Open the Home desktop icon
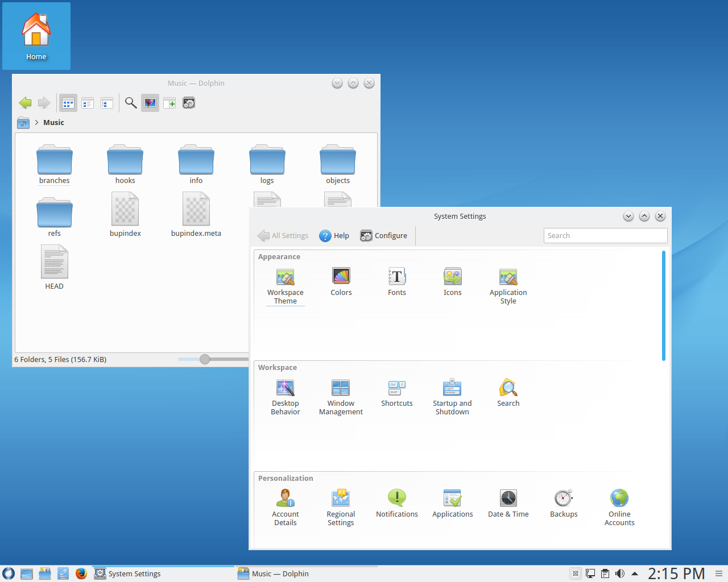The height and width of the screenshot is (582, 728). 36,36
